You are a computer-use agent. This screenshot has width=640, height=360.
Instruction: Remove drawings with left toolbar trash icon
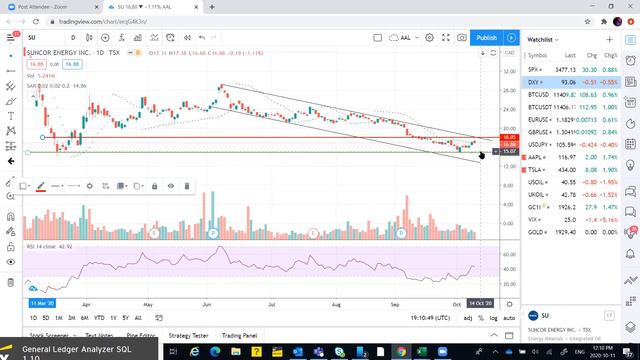11,282
